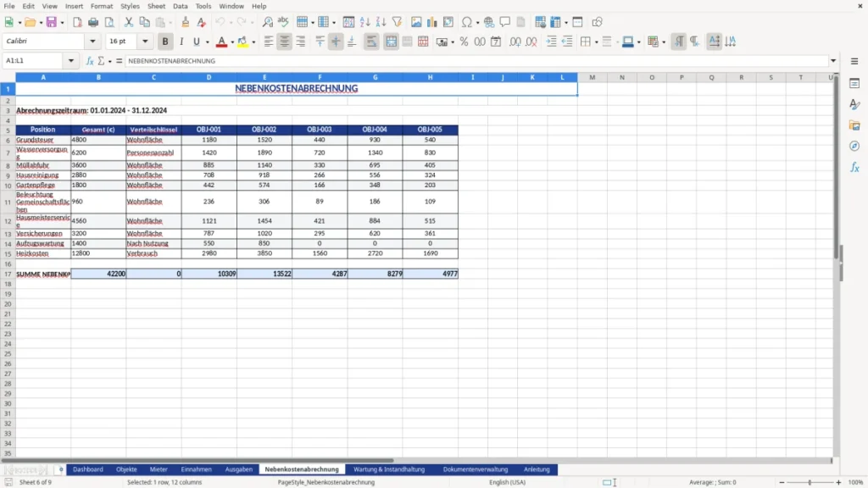Insert a hyperlink
The height and width of the screenshot is (488, 868).
pyautogui.click(x=489, y=22)
